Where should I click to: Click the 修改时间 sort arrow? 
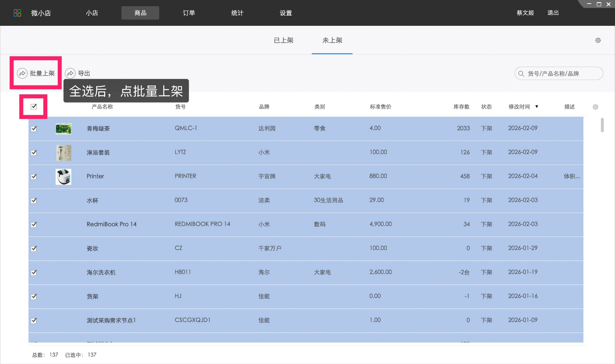[537, 107]
